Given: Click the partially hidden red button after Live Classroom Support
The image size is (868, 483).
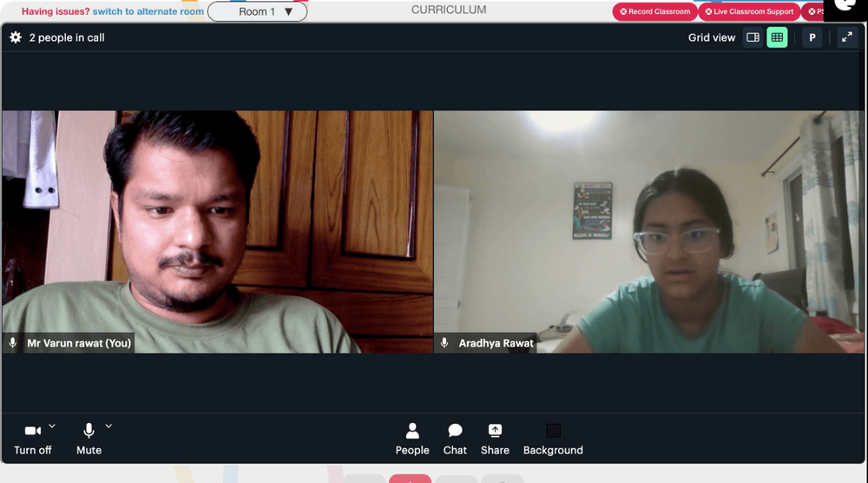Looking at the screenshot, I should click(813, 11).
